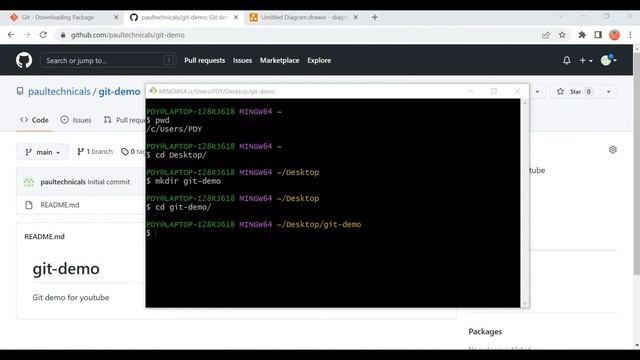Open the main branch dropdown

(42, 152)
